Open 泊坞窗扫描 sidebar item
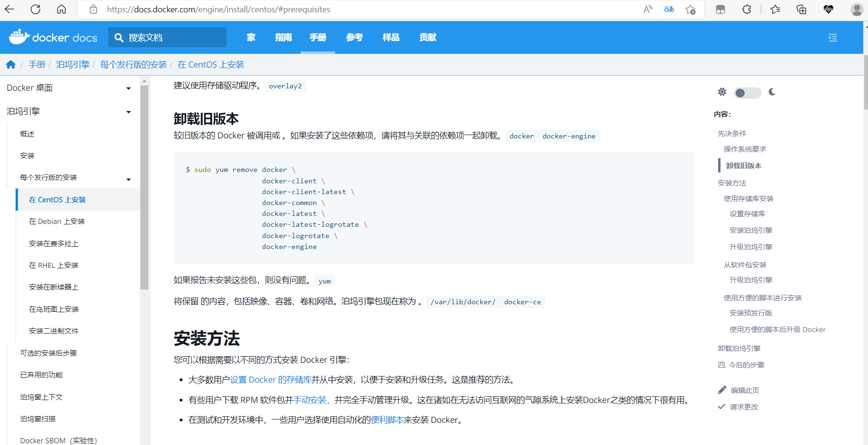Viewport: 868px width, 445px height. pyautogui.click(x=38, y=419)
